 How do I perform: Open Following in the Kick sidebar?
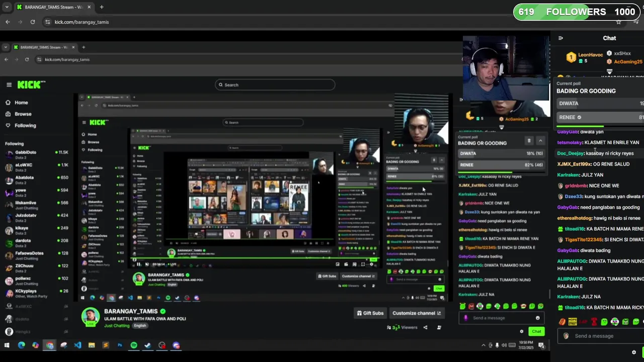[x=25, y=126]
